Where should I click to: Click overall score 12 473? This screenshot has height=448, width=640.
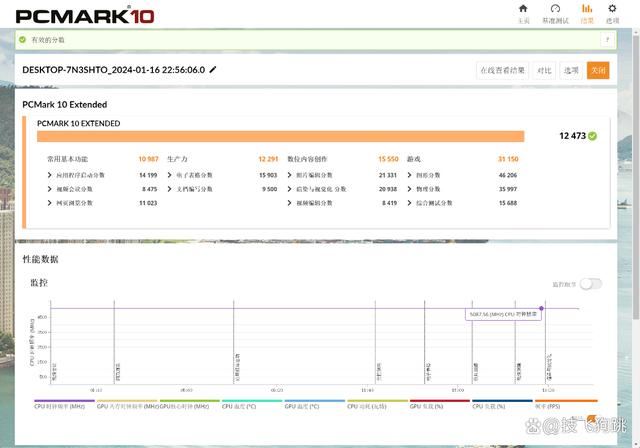pyautogui.click(x=572, y=136)
